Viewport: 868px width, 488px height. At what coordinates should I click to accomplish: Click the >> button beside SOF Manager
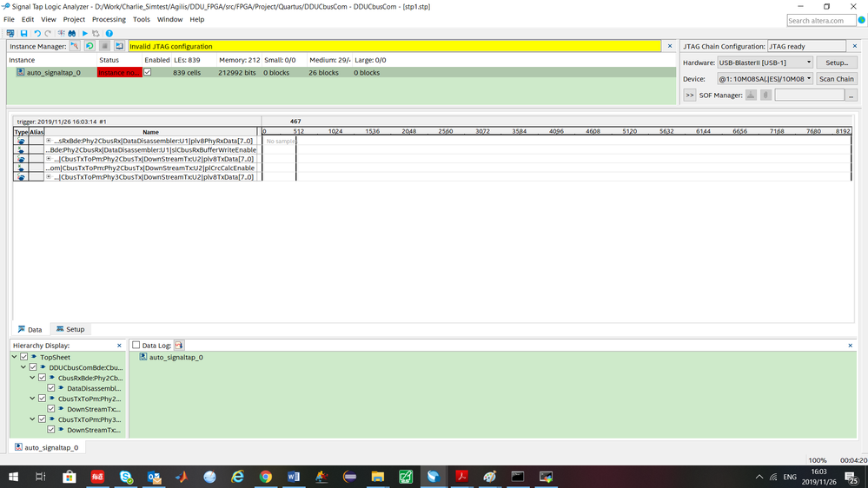(690, 96)
